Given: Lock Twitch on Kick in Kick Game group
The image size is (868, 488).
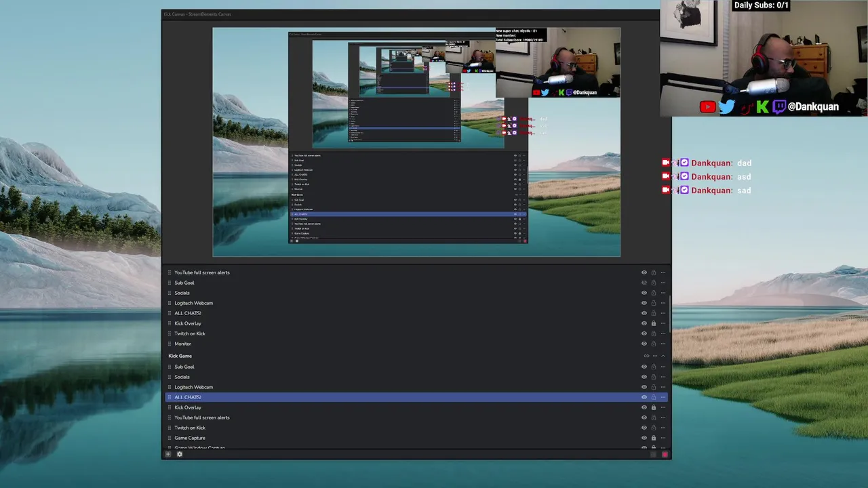Looking at the screenshot, I should pos(654,428).
